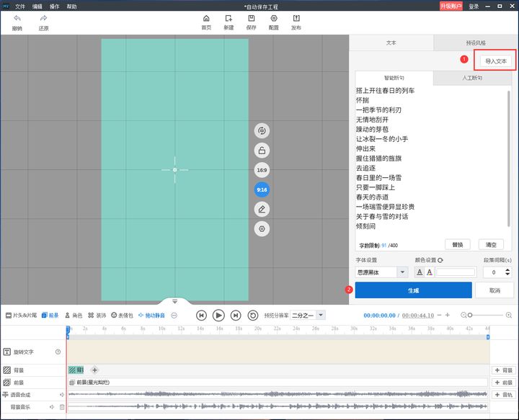Click the timeline zoom in magnifier icon
This screenshot has height=420, width=519.
point(509,315)
